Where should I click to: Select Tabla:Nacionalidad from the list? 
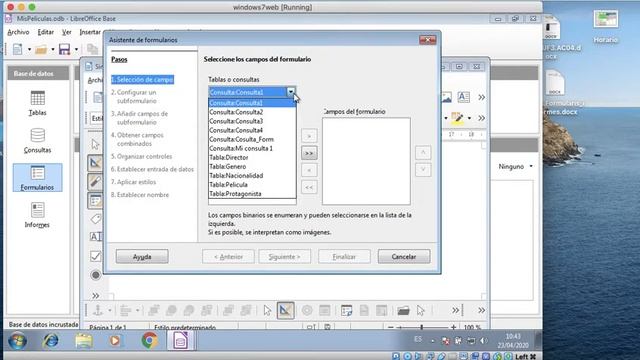252,176
